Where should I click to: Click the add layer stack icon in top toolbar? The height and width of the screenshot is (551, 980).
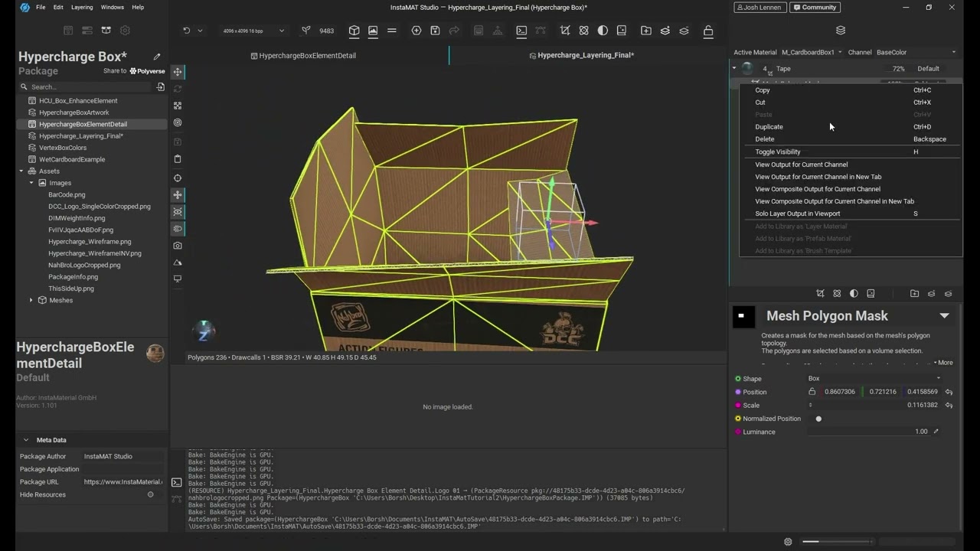(665, 31)
